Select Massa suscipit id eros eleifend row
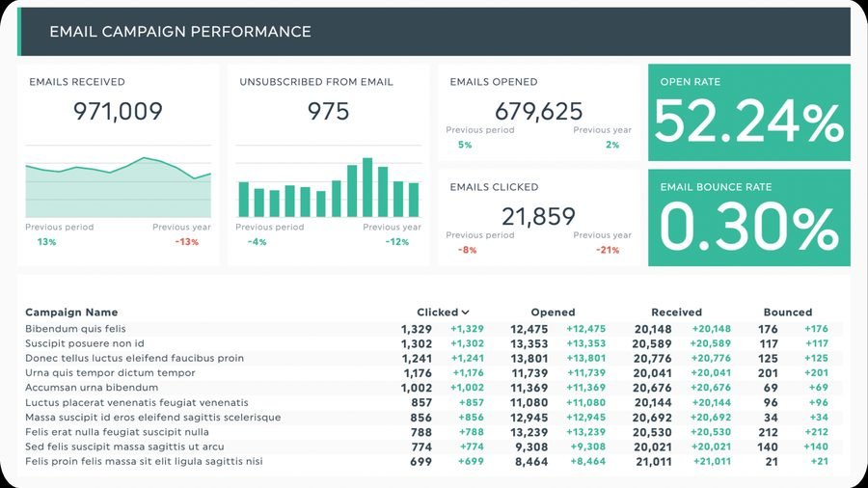This screenshot has height=488, width=868. click(x=433, y=418)
